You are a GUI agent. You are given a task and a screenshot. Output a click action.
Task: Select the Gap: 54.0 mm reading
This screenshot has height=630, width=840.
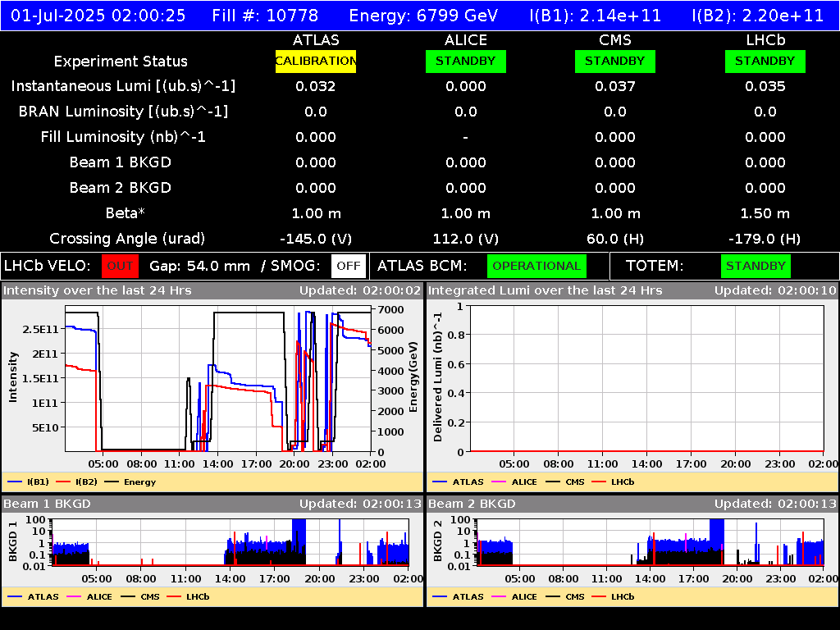click(x=200, y=267)
